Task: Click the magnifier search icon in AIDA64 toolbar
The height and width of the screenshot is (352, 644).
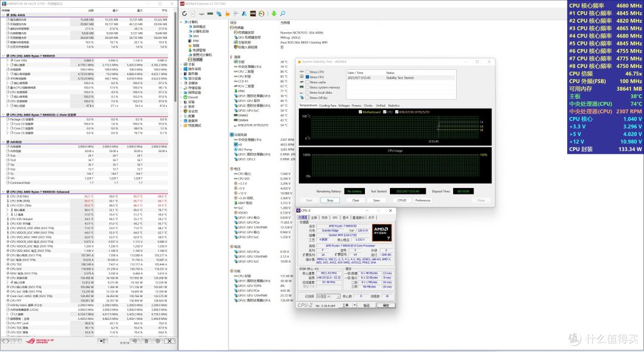Action: pos(283,14)
